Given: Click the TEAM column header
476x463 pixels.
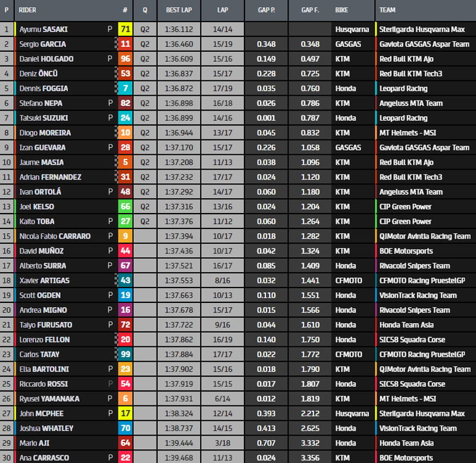Looking at the screenshot, I should tap(387, 10).
